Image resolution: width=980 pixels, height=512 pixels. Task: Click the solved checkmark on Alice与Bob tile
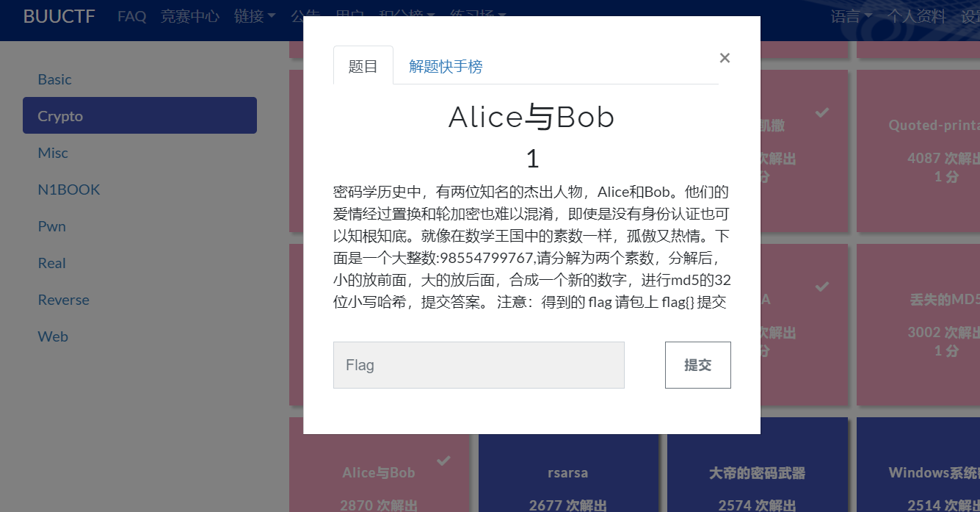coord(443,461)
